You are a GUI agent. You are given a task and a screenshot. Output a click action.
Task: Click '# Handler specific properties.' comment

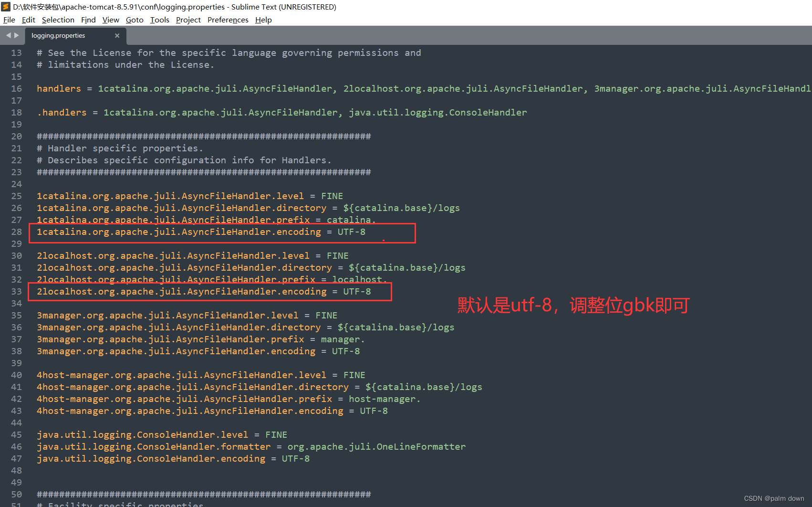point(120,148)
